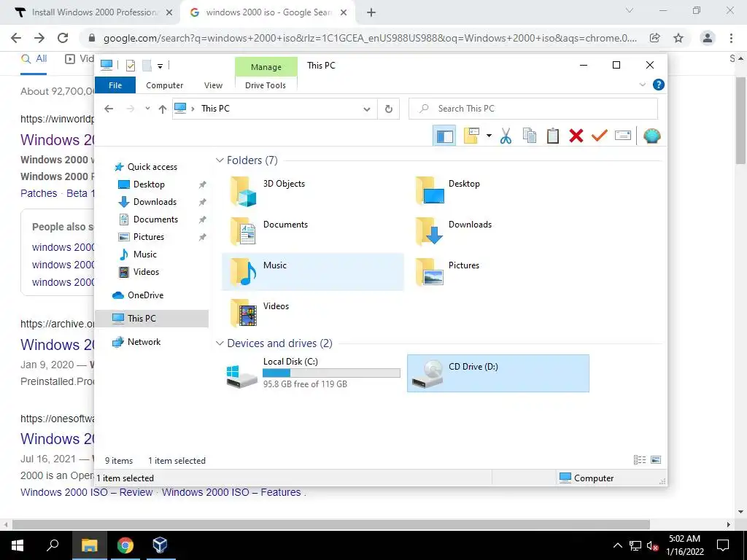The height and width of the screenshot is (560, 747).
Task: Select the CD Drive (D:)
Action: click(498, 373)
